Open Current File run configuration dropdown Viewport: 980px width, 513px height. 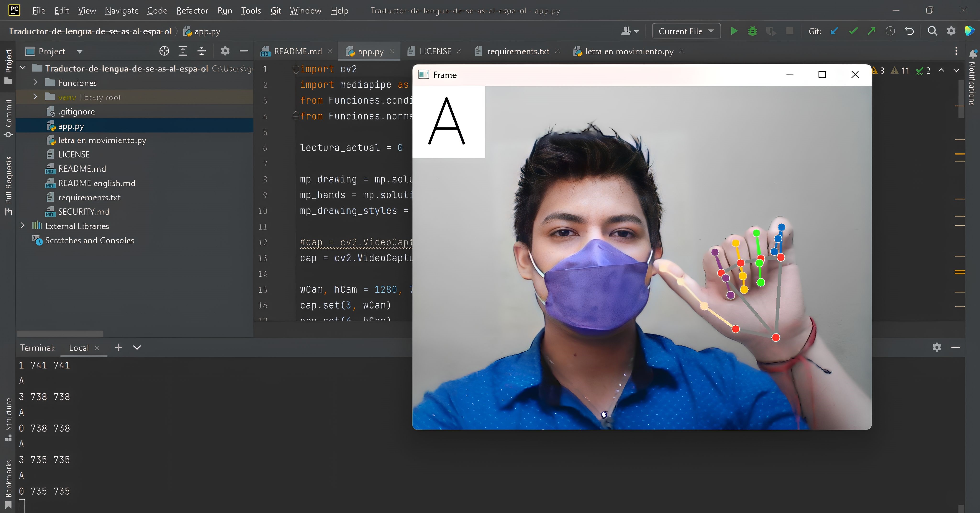pyautogui.click(x=686, y=31)
